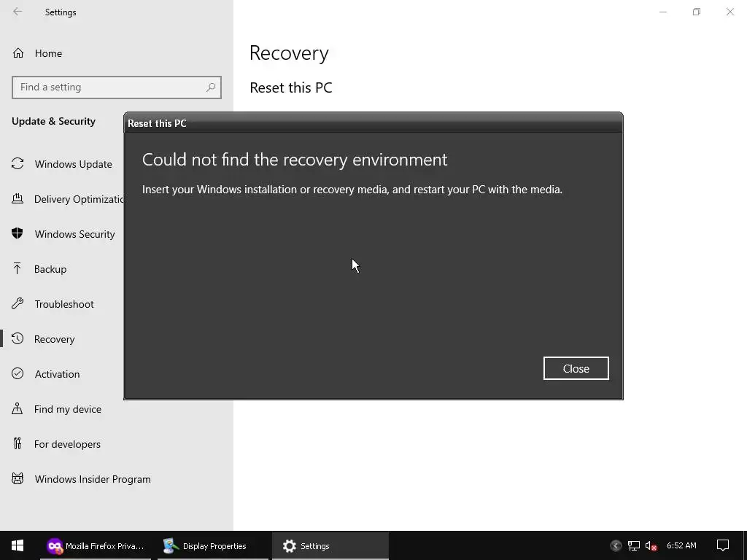The width and height of the screenshot is (747, 560).
Task: Open the clock showing 6:52 AM
Action: point(682,545)
